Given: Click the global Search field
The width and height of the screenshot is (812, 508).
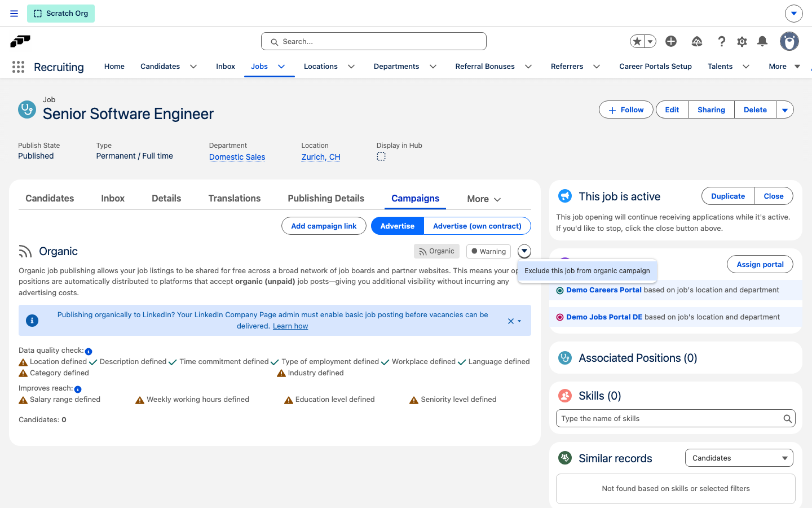Looking at the screenshot, I should pos(374,41).
